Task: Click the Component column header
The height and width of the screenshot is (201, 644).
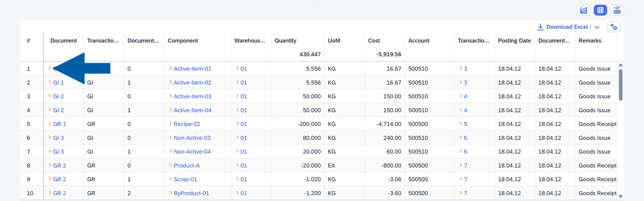Action: [182, 41]
